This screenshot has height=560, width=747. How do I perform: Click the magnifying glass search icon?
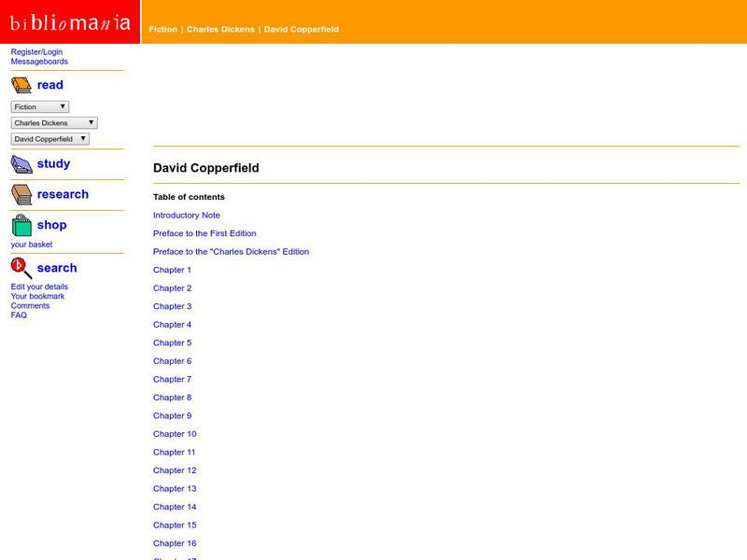[21, 268]
